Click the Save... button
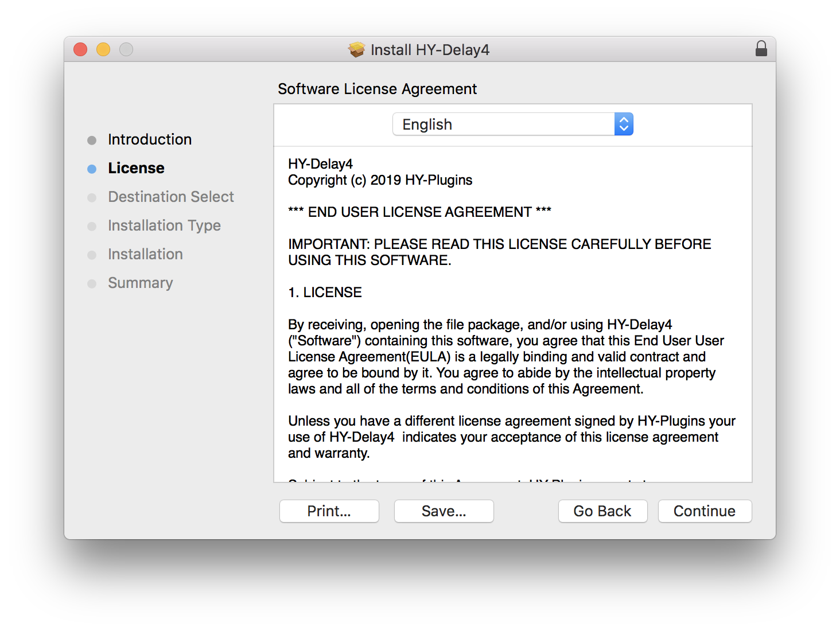Screen dimensions: 840x631 coord(444,511)
